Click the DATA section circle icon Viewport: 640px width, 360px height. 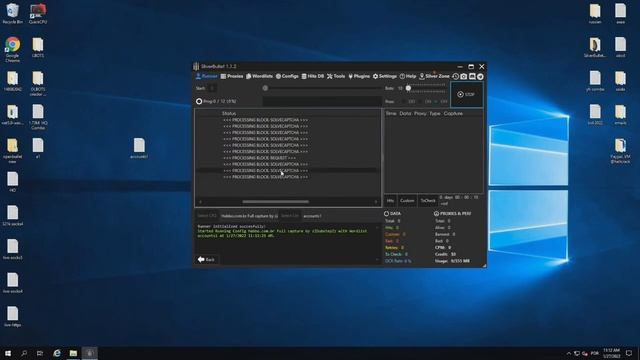pos(387,213)
